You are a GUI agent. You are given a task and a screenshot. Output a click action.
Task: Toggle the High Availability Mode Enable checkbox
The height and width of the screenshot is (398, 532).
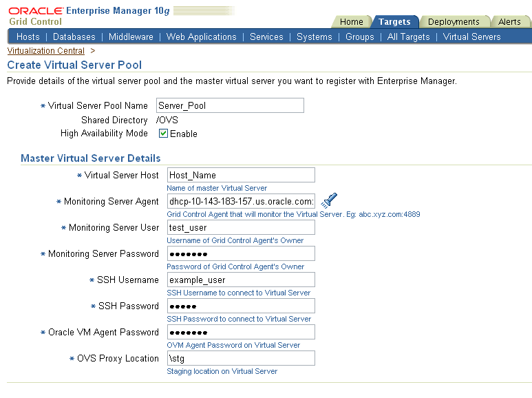tap(163, 134)
